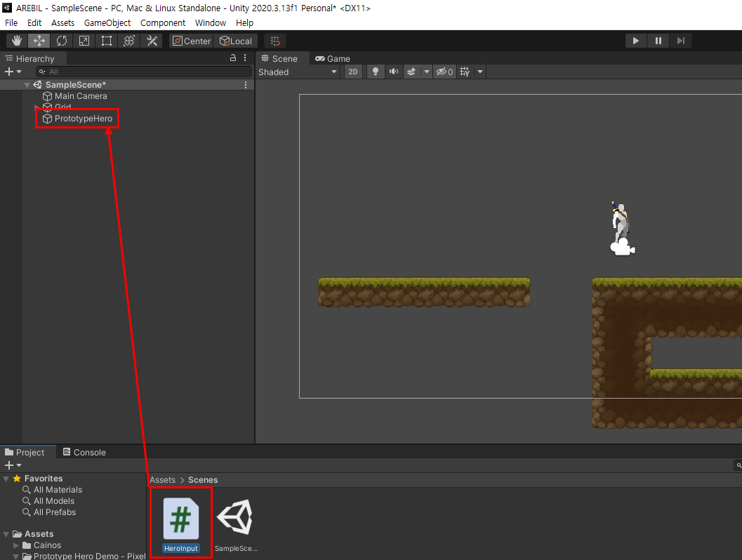Click the Project search icon
Screen dimensions: 742x560
coord(738,465)
